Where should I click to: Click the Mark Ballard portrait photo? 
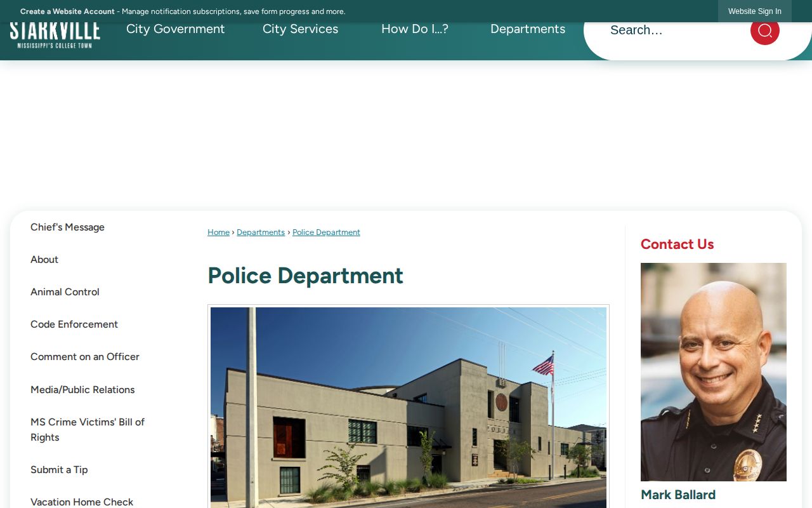tap(714, 372)
